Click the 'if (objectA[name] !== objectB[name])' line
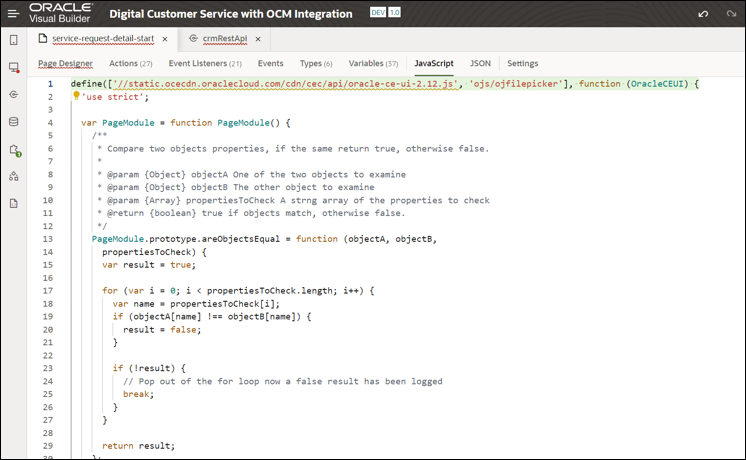The image size is (746, 460). coord(212,316)
